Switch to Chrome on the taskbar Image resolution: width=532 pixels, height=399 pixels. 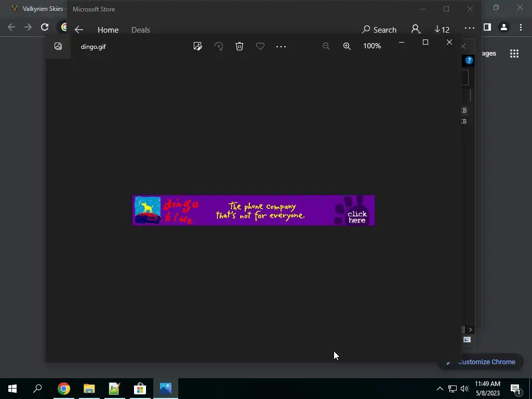(63, 389)
